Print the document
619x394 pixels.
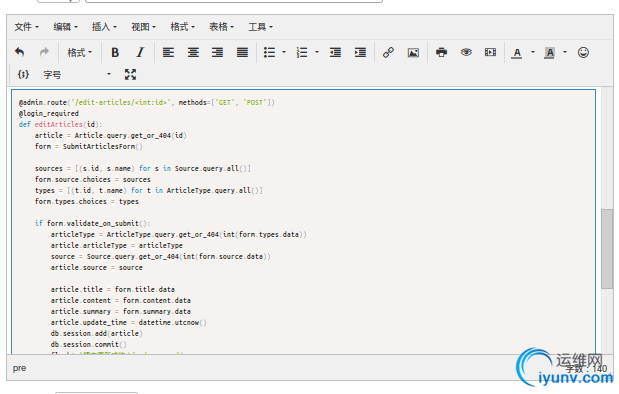[x=441, y=53]
